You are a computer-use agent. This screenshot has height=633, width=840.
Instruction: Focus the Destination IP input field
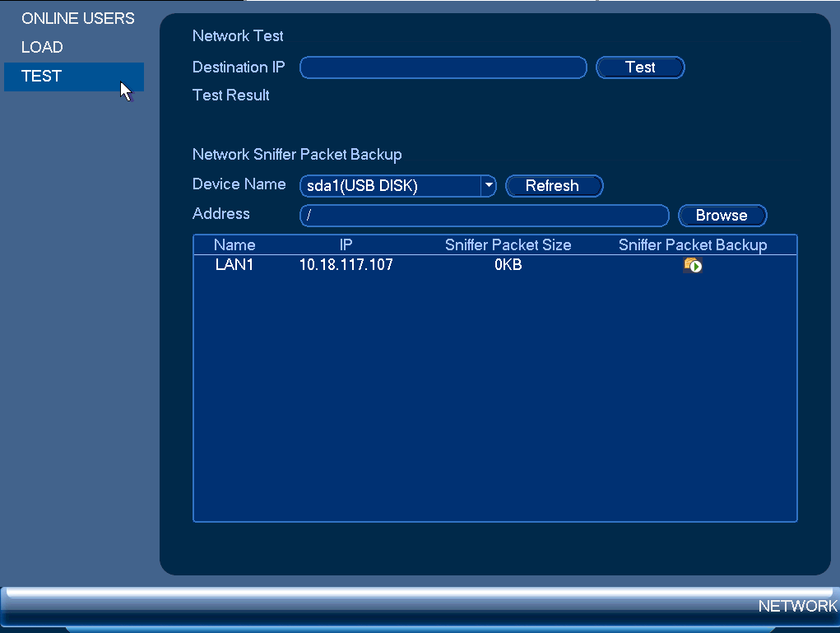click(x=443, y=67)
